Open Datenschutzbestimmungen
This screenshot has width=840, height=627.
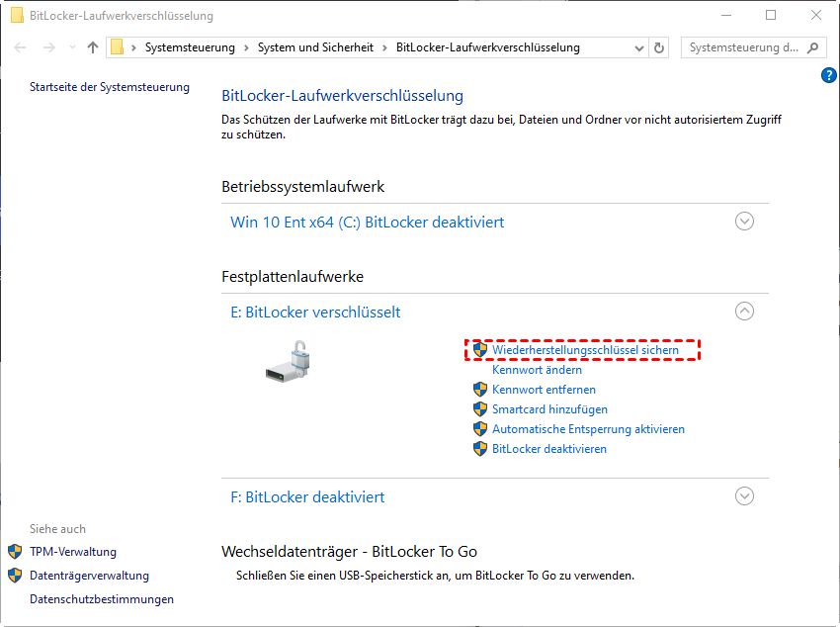[x=102, y=599]
